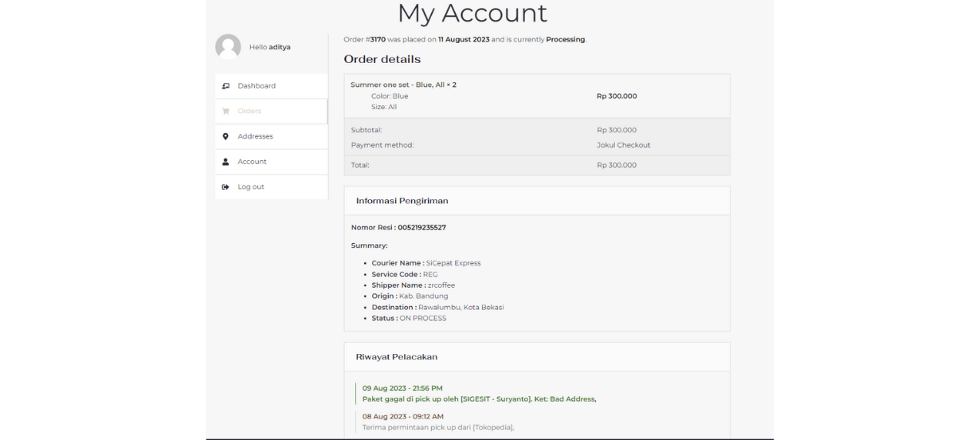Click the person icon beside Account
The image size is (980, 440).
(225, 162)
